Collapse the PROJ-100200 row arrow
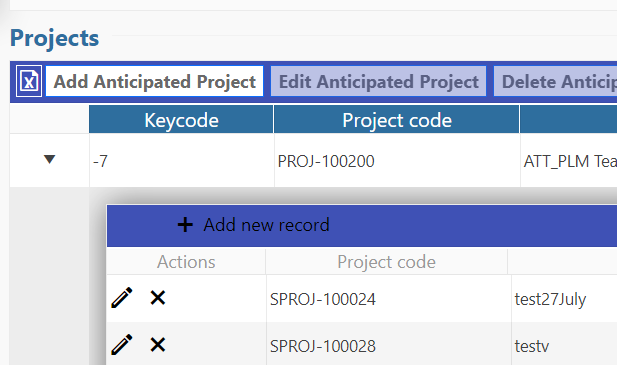The width and height of the screenshot is (617, 365). coord(50,159)
